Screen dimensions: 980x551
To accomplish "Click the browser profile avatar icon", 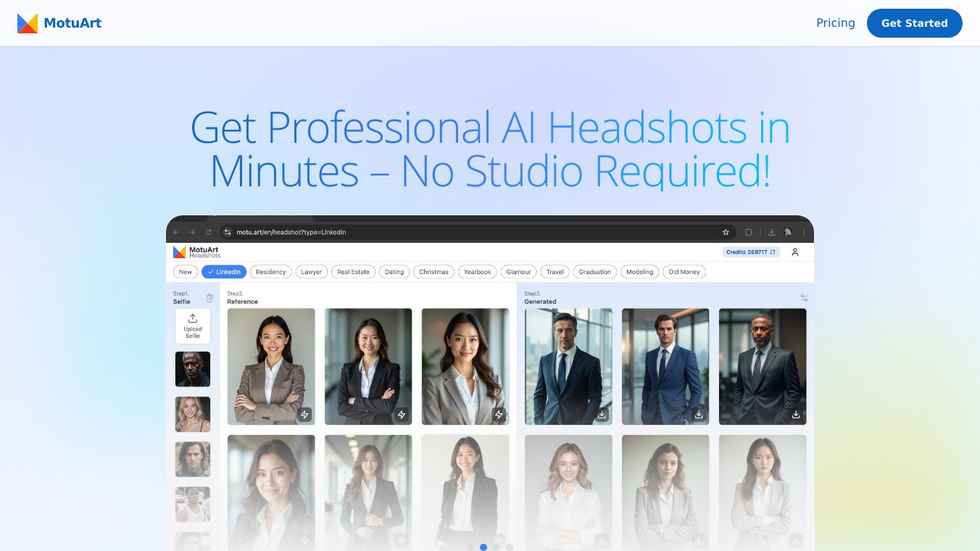I will coord(788,232).
